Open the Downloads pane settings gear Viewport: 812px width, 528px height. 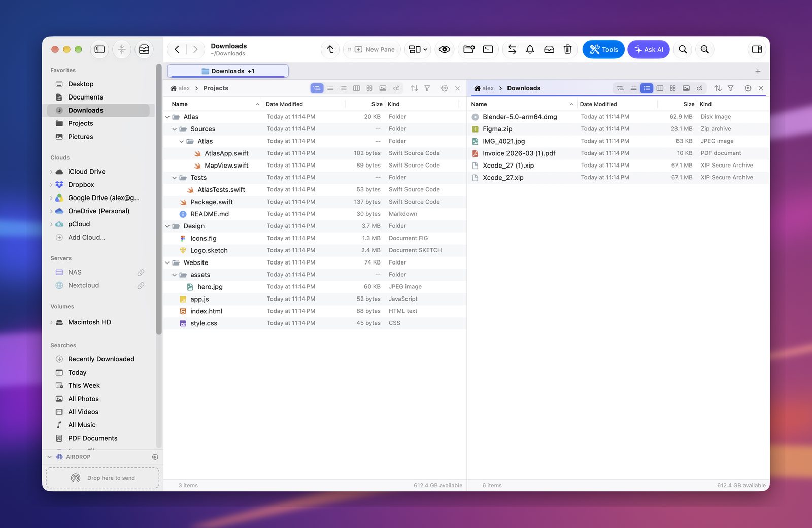point(748,88)
